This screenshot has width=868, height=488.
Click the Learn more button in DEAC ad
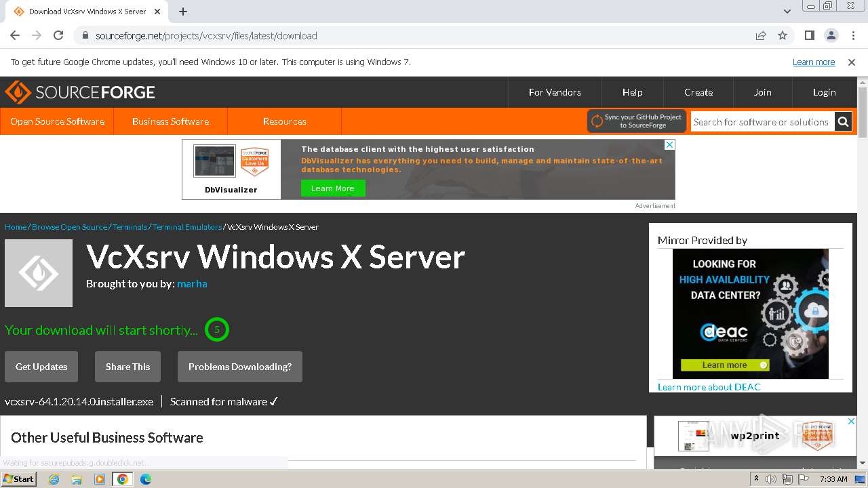(x=725, y=365)
